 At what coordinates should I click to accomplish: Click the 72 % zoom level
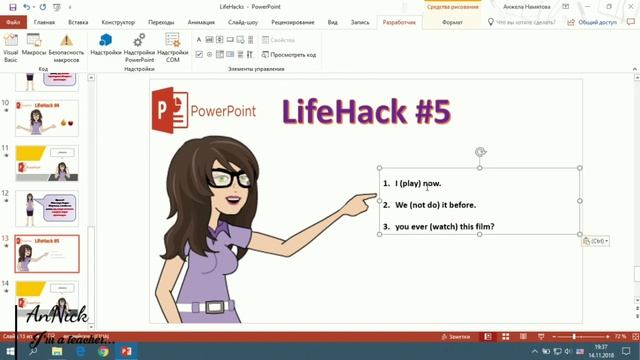point(620,337)
